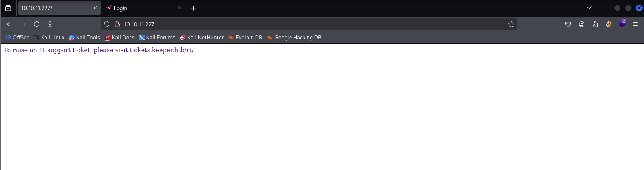
Task: Show tracking protection shield info
Action: click(x=107, y=24)
